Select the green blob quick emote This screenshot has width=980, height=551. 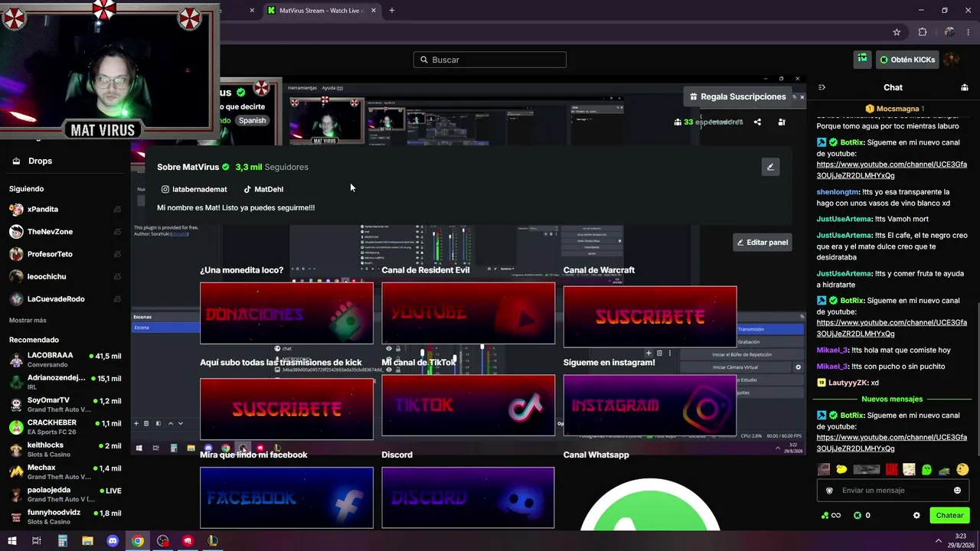point(926,469)
